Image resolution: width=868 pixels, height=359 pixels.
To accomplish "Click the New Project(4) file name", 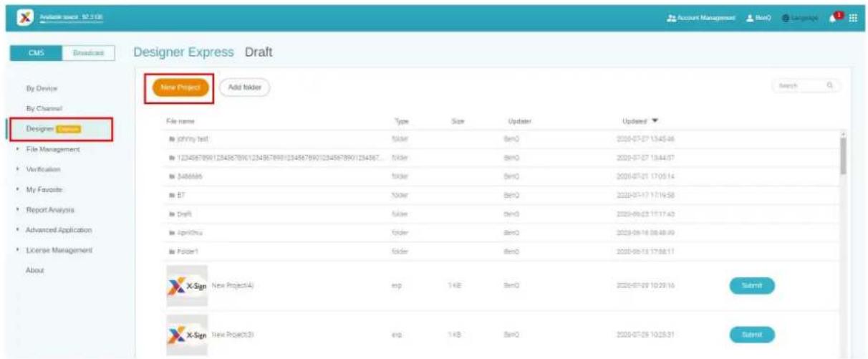I will (x=233, y=285).
